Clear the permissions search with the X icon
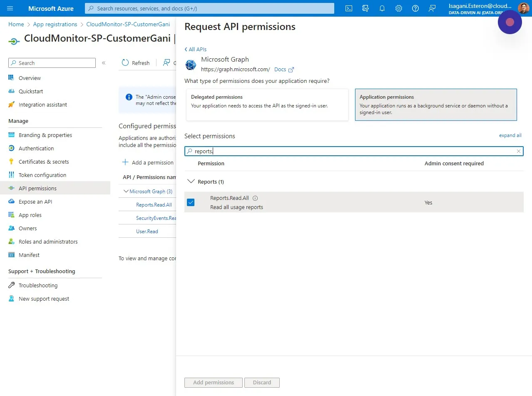The height and width of the screenshot is (396, 532). [519, 151]
